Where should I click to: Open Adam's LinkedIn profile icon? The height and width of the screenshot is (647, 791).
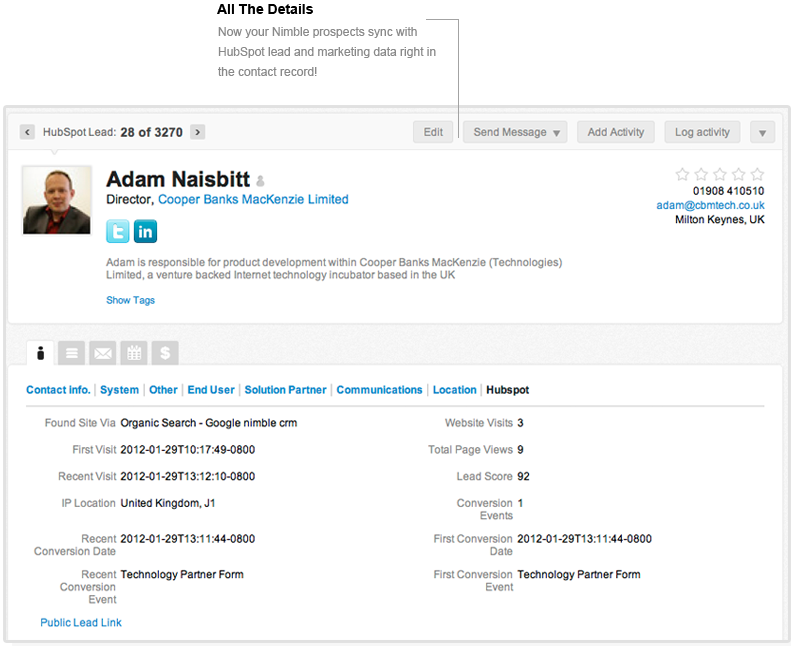coord(145,231)
